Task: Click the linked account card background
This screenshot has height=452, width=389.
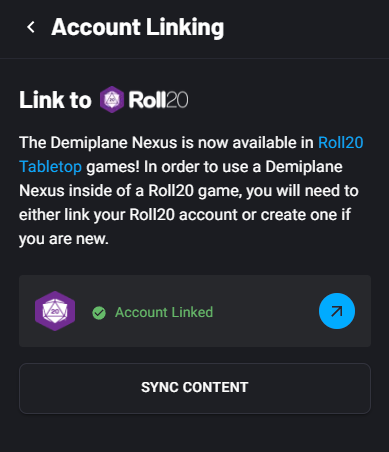Action: 195,311
